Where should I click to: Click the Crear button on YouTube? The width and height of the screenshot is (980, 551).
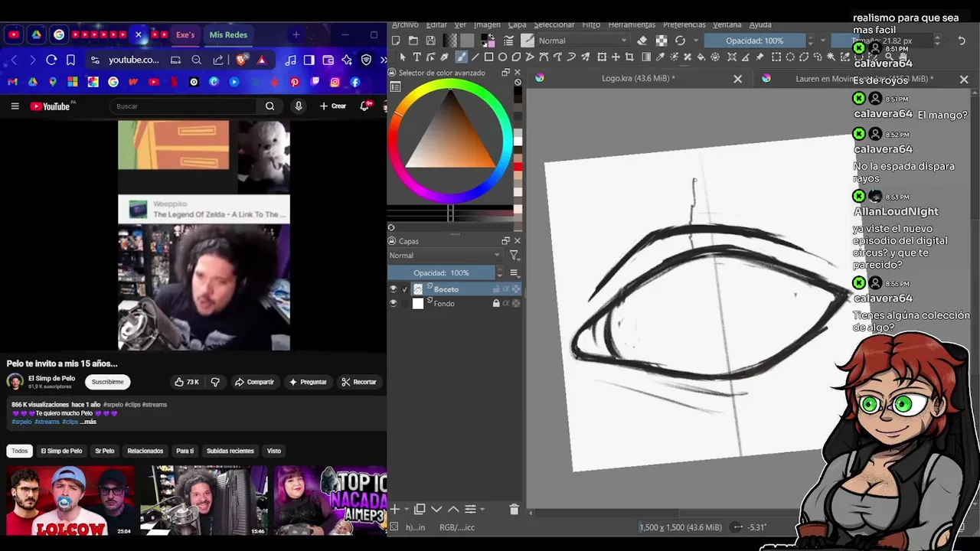(333, 106)
